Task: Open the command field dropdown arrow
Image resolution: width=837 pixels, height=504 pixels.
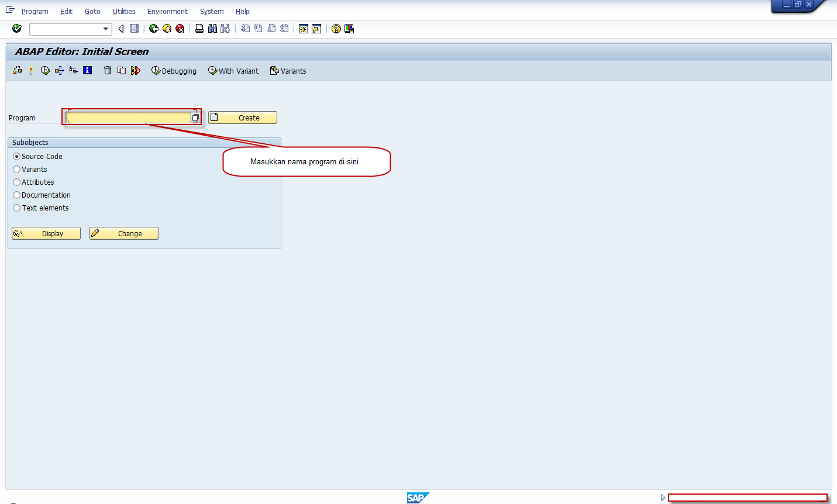Action: (106, 28)
